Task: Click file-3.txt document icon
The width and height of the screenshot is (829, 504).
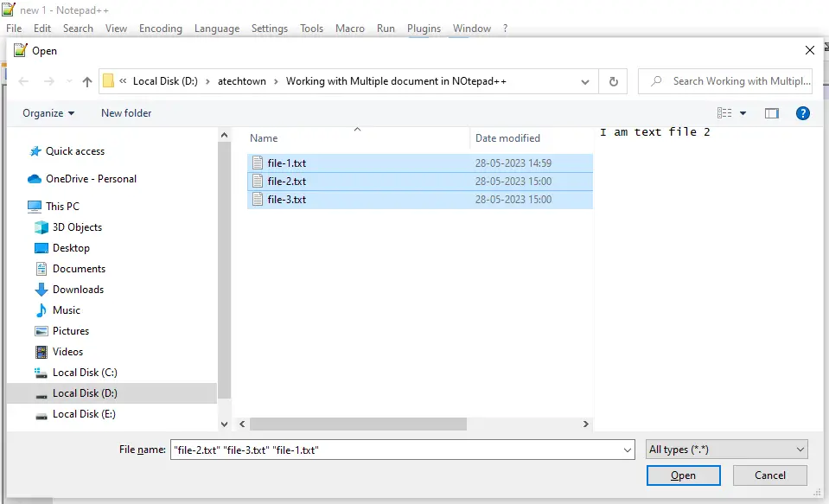Action: point(258,200)
